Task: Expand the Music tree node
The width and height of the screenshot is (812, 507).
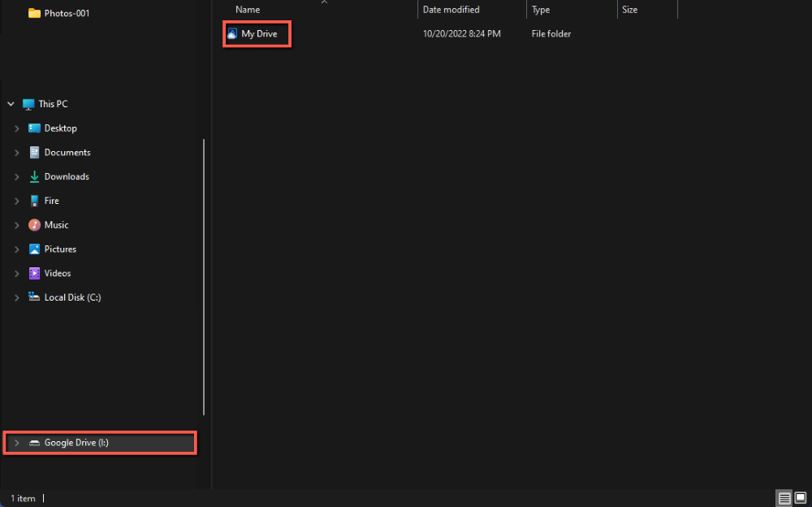Action: 16,225
